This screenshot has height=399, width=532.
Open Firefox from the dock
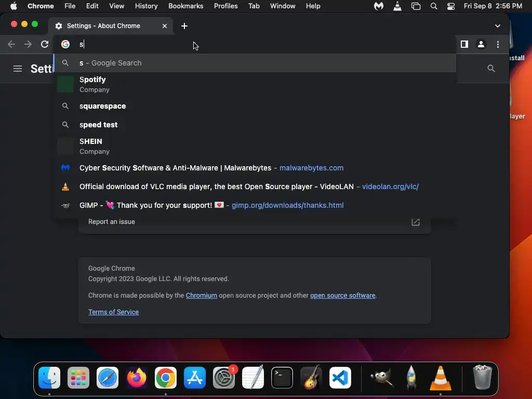tap(137, 378)
